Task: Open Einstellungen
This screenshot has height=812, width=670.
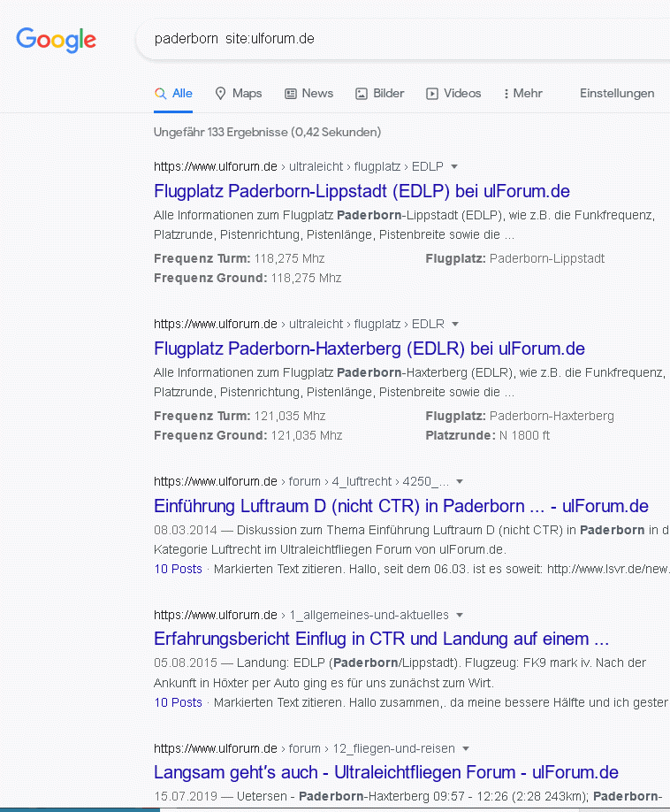Action: tap(617, 94)
